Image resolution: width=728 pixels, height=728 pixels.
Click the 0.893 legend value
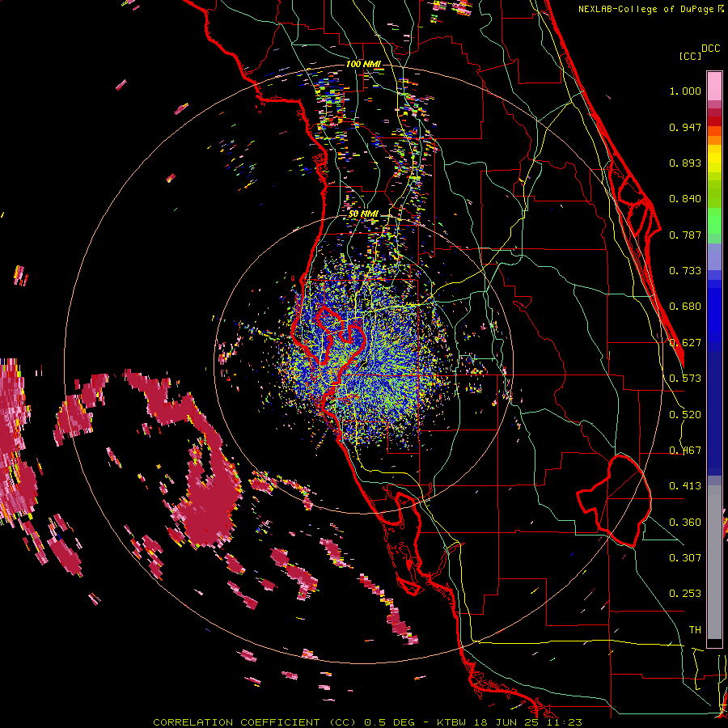coord(685,163)
